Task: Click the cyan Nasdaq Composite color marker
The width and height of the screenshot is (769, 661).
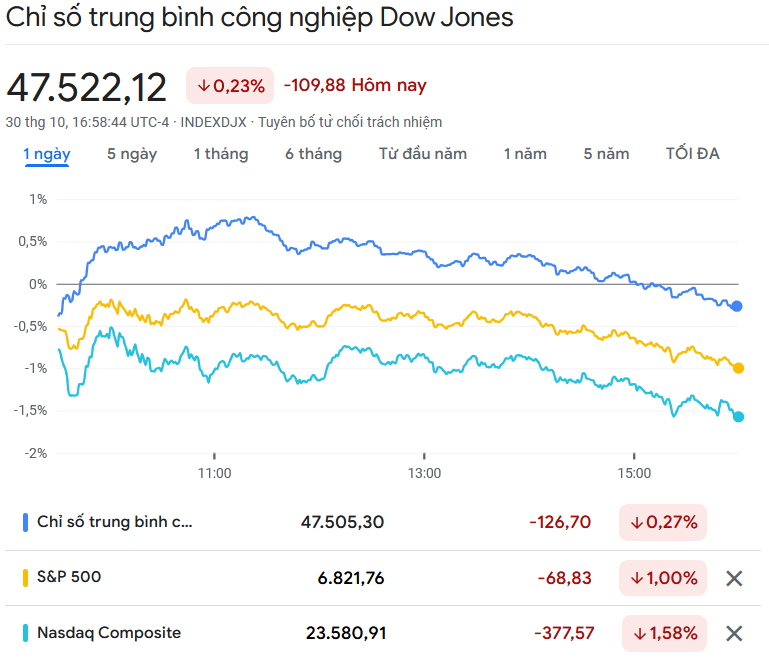Action: click(25, 633)
